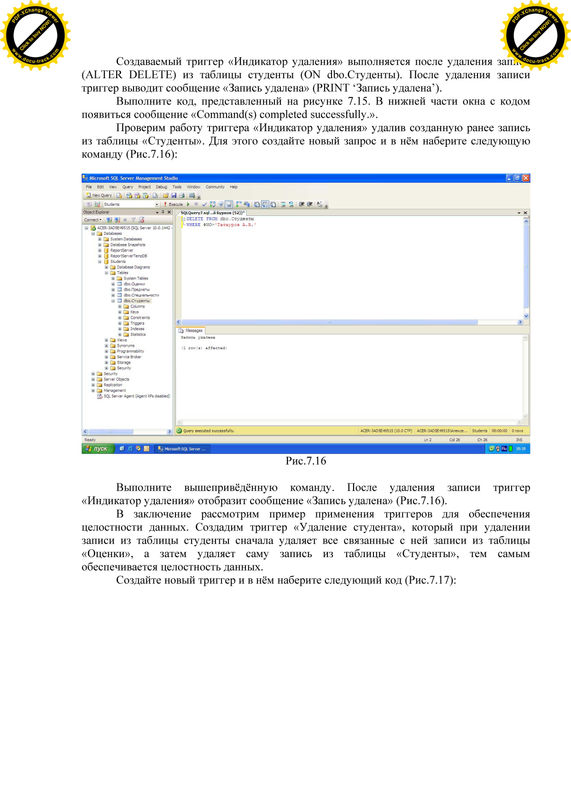Select the Storage folder
Viewport: 571px width, 807px height.
124,362
